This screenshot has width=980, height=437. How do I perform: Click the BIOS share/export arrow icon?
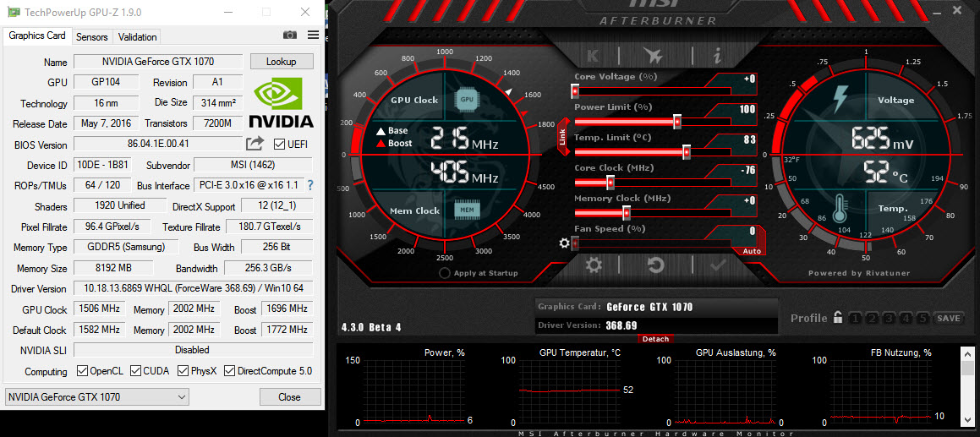pyautogui.click(x=255, y=145)
